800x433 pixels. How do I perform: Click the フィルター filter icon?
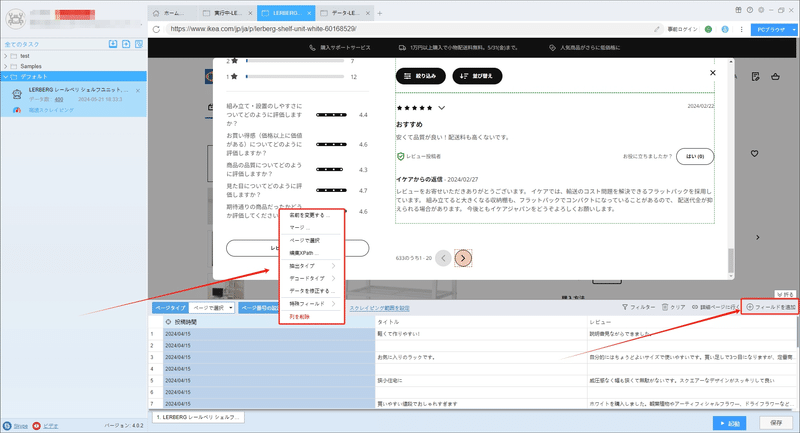coord(624,307)
